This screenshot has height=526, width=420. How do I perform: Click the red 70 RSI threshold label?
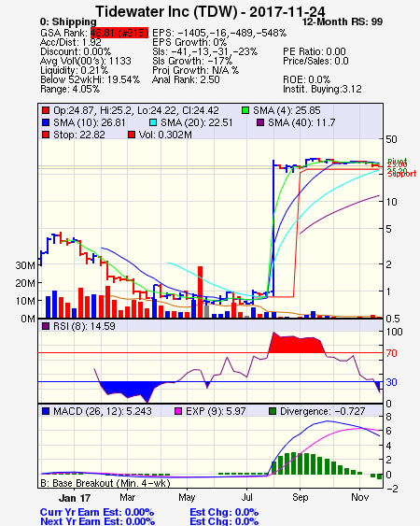[391, 353]
